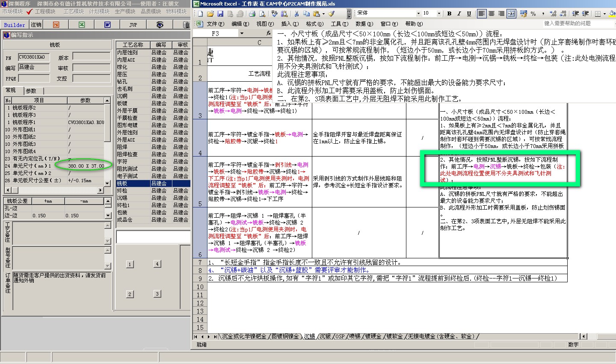Click the Word icon in left app toolbar
616x364 pixels.
107,25
